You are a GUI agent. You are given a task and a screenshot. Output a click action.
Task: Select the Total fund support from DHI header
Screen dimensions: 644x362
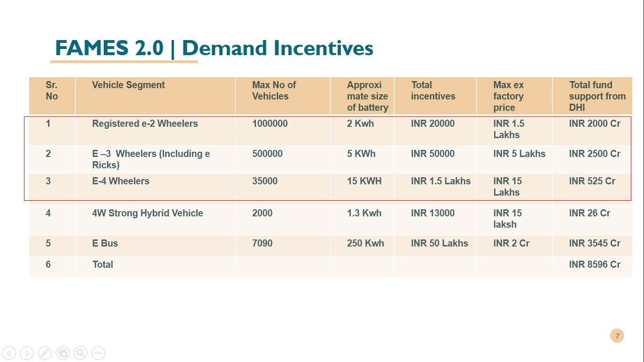click(597, 96)
